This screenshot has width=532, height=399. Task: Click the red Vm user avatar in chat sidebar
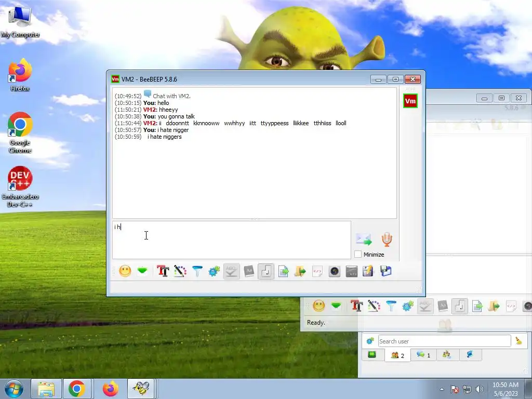(x=410, y=101)
